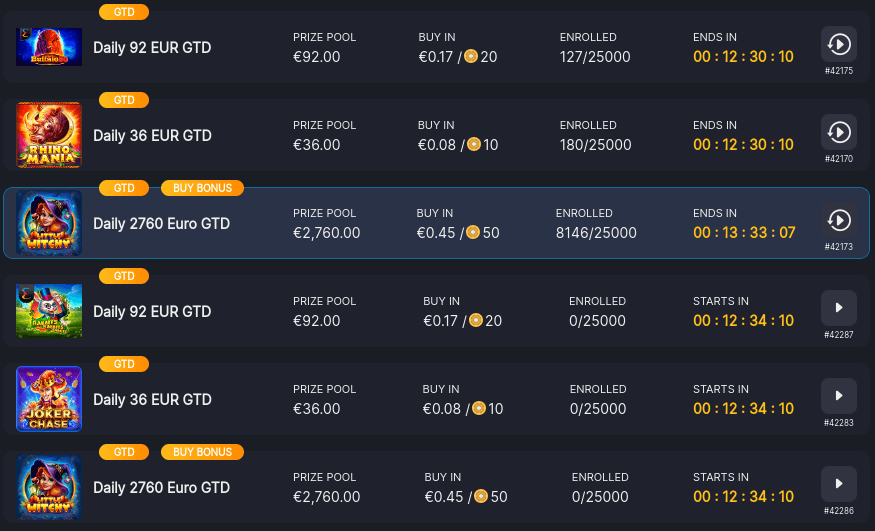Open the Joker Chase game thumbnail
This screenshot has height=531, width=875.
click(49, 399)
